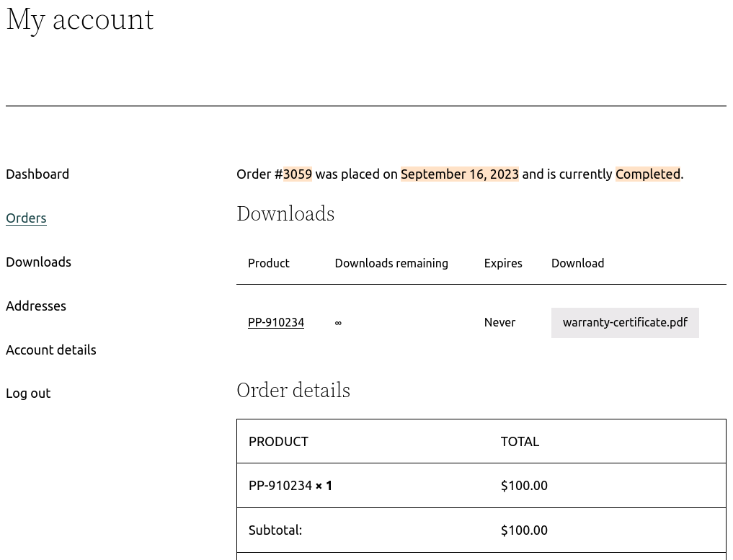Click the Downloads section heading
Viewport: 733px width, 560px height.
coord(285,214)
